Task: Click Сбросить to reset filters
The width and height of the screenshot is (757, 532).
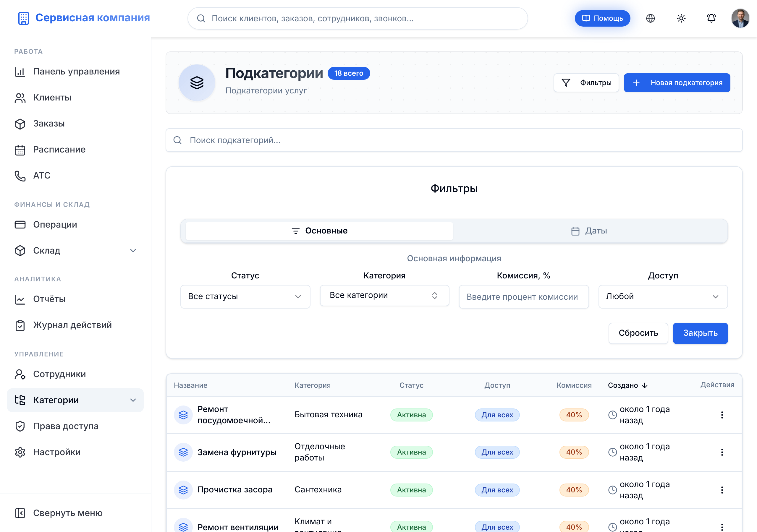Action: pos(638,333)
